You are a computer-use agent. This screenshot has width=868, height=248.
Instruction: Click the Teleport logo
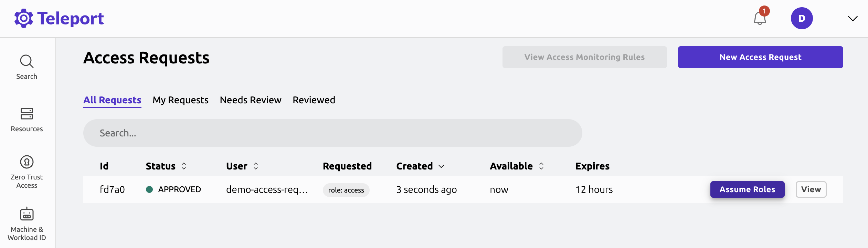tap(59, 18)
